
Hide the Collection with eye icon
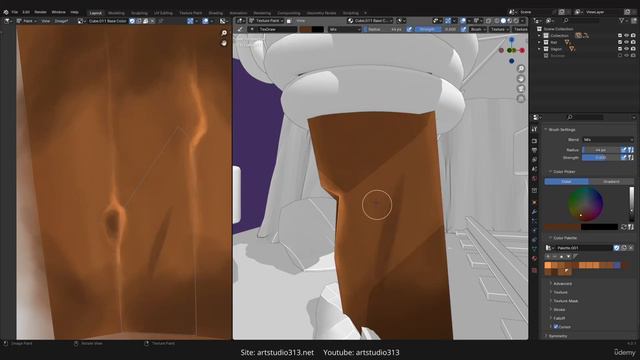627,36
